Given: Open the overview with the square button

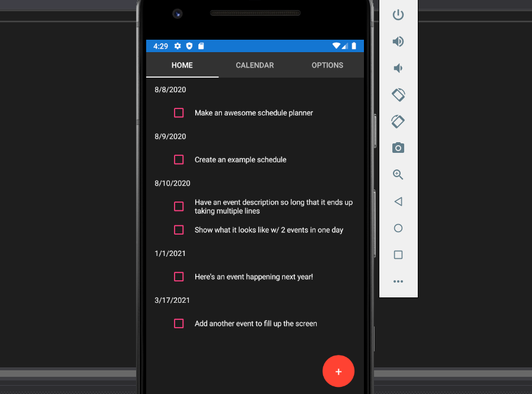Looking at the screenshot, I should pyautogui.click(x=398, y=255).
